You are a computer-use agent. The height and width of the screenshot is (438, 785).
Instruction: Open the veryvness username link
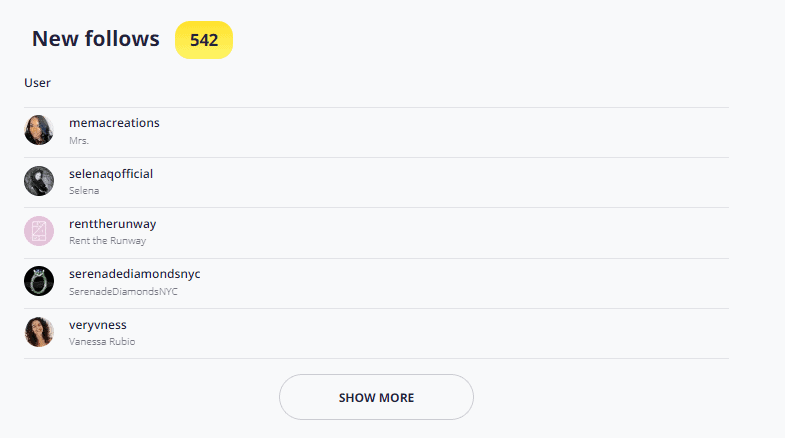pyautogui.click(x=98, y=325)
